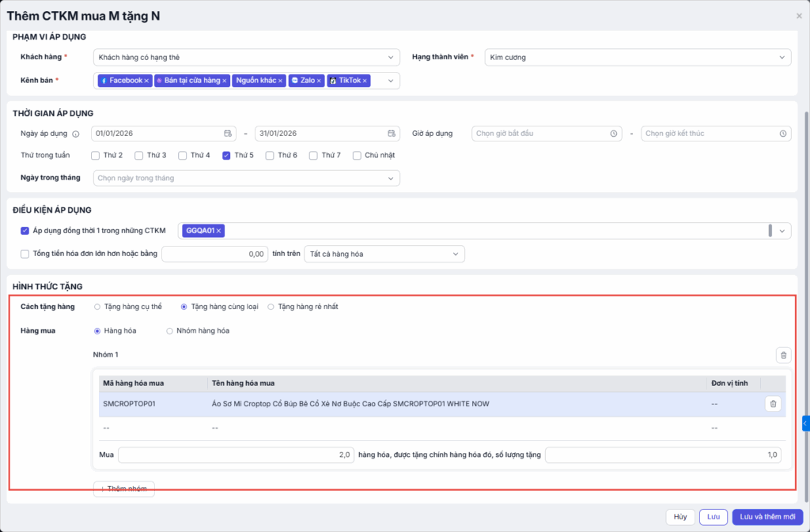Check the Thứ 2 weekday box

pos(96,156)
